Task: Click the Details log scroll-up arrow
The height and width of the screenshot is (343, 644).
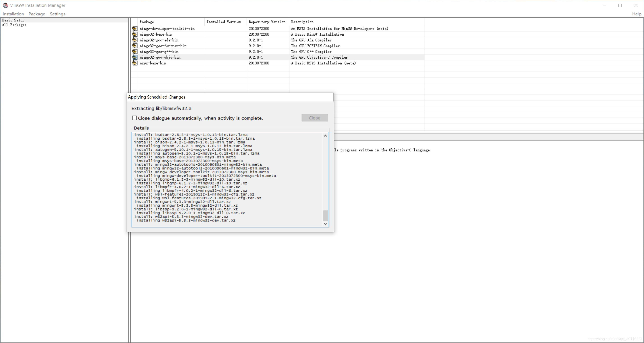Action: coord(325,136)
